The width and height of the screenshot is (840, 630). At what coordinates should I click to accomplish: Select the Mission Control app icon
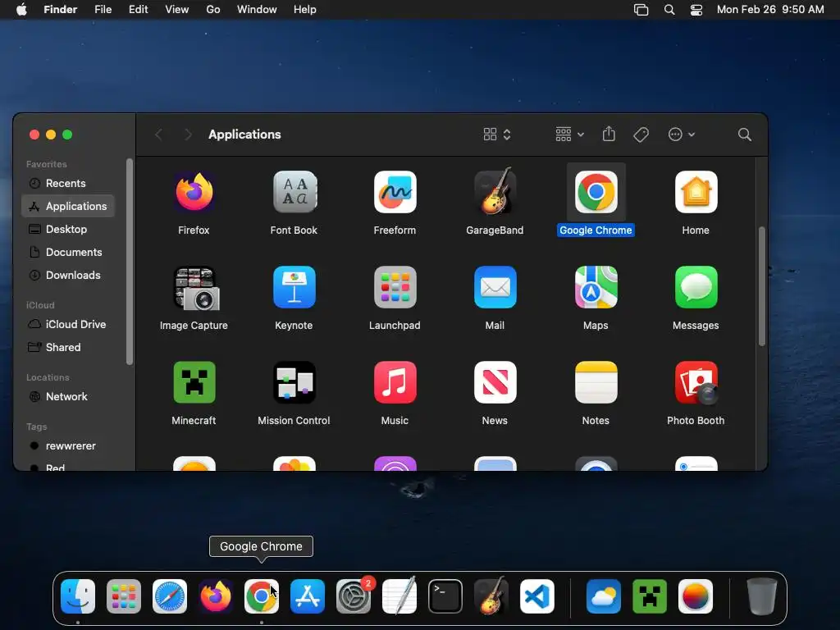[x=294, y=382]
